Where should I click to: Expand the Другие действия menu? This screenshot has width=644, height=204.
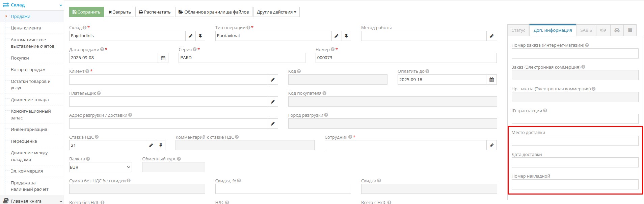(276, 12)
